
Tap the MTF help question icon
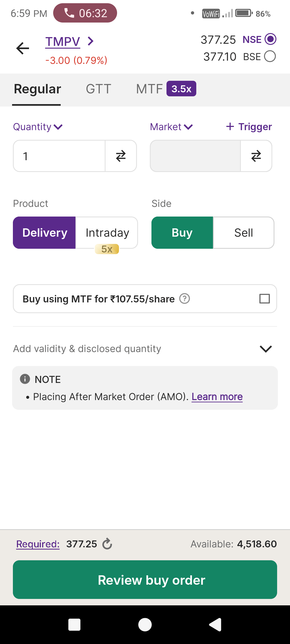click(x=184, y=299)
